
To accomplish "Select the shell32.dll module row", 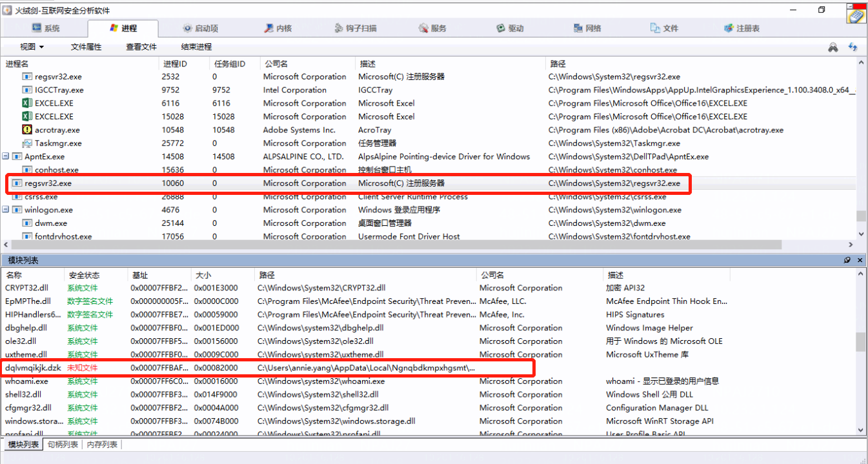I will pos(427,394).
